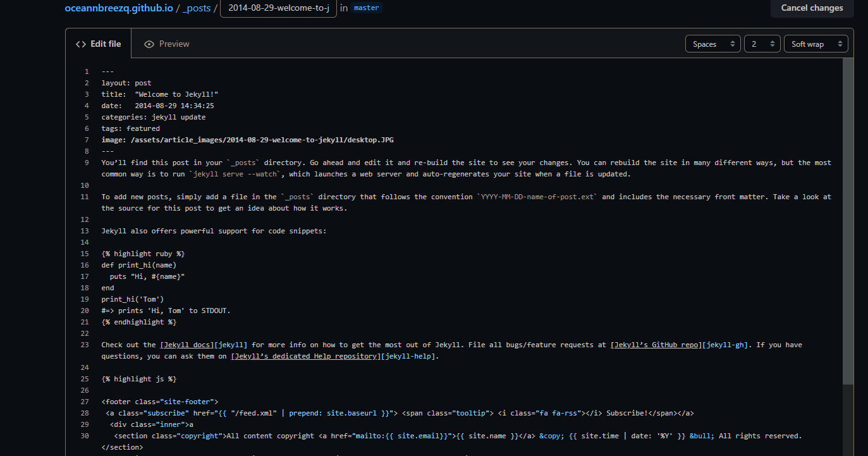
Task: Click the code brackets icon beside Edit file
Action: pyautogui.click(x=81, y=44)
